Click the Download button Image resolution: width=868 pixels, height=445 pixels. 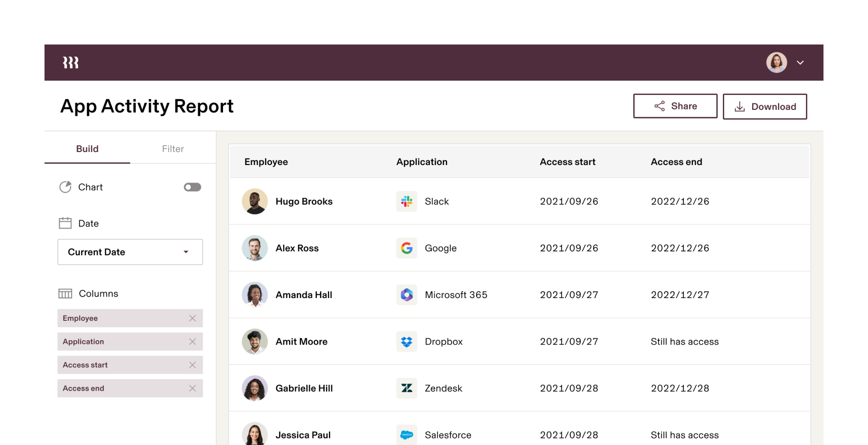pyautogui.click(x=765, y=107)
